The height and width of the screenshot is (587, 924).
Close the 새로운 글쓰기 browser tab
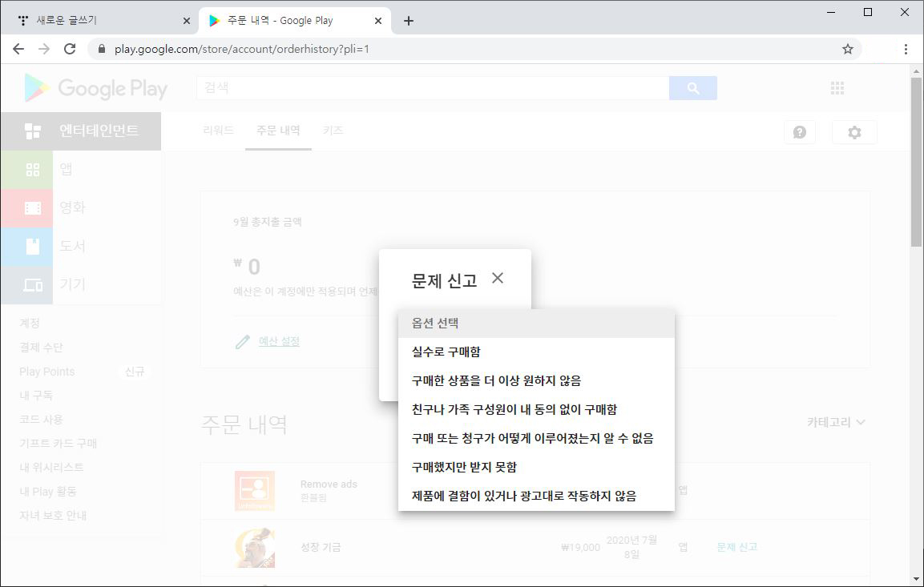186,21
